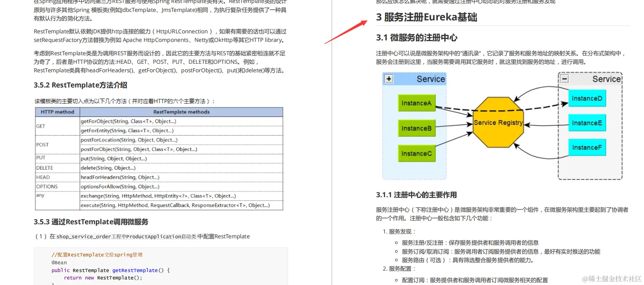Click bullet starting '服务注册/反注册'
Viewport: 644px width, 285px height.
click(470, 243)
